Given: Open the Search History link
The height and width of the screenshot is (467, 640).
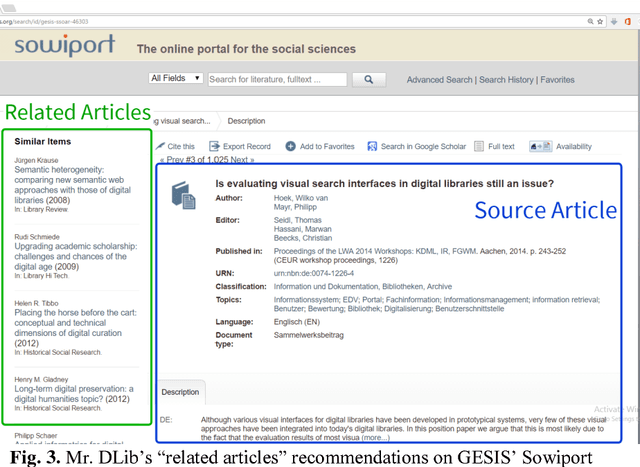Looking at the screenshot, I should (506, 80).
